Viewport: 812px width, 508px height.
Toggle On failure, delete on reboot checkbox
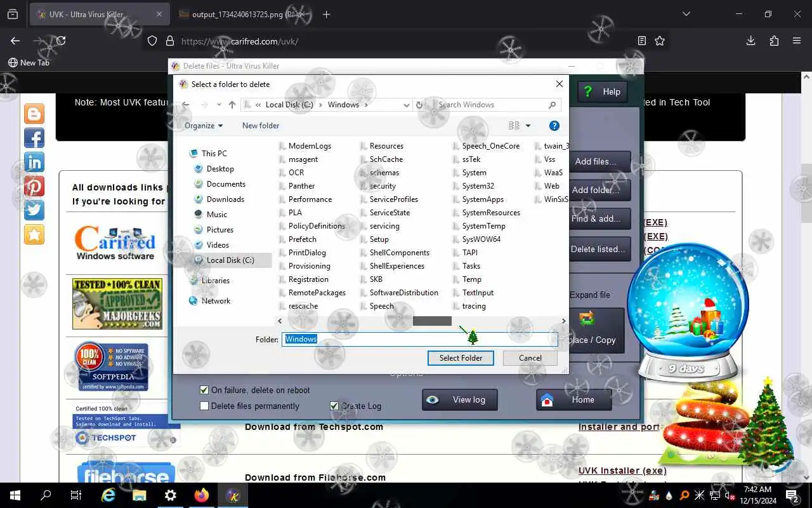pos(204,390)
